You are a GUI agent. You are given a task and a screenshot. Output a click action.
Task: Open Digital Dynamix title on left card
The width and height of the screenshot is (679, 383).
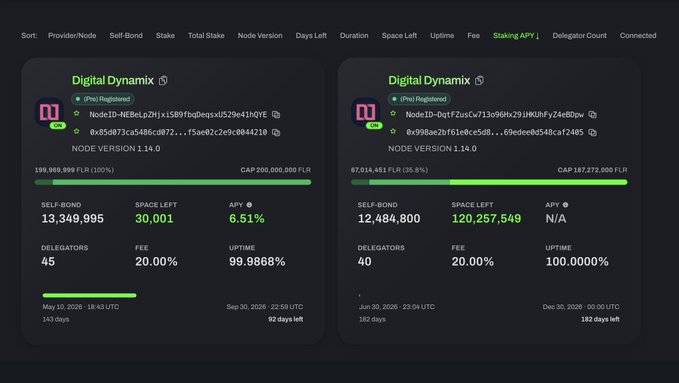point(113,81)
